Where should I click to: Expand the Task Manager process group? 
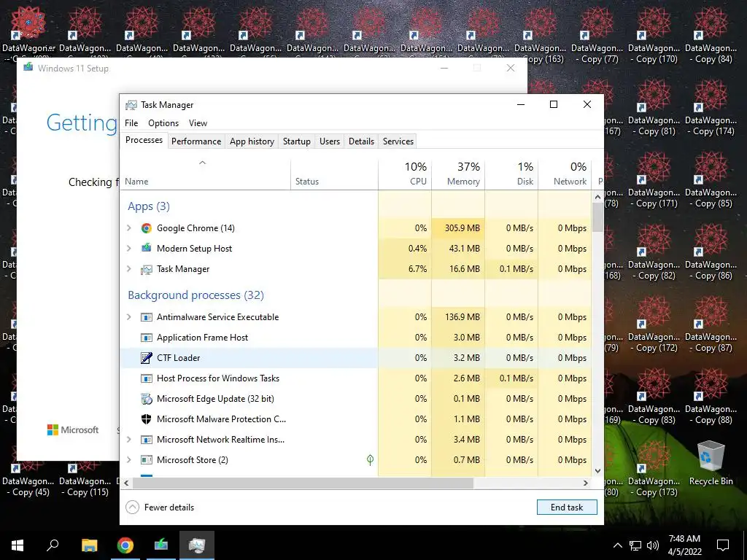pos(128,269)
